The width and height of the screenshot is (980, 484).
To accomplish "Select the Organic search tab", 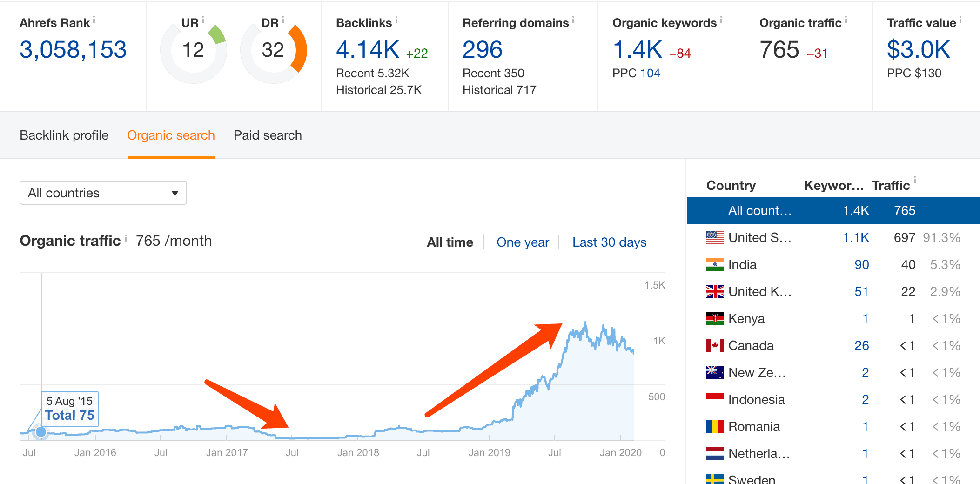I will [171, 135].
